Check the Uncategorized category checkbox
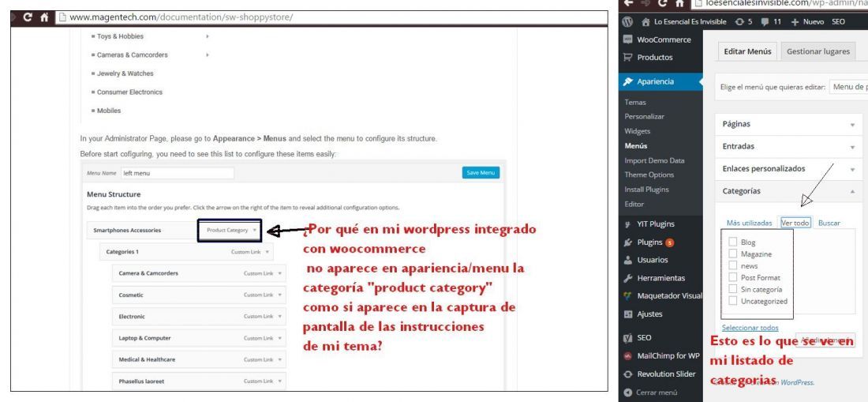The height and width of the screenshot is (402, 868). click(x=733, y=301)
